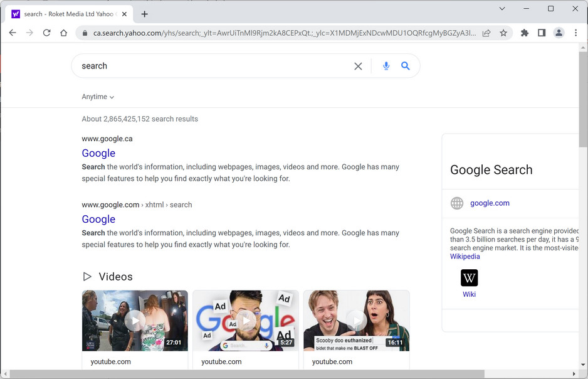Click youtube.com under the 16:11 video

point(332,361)
